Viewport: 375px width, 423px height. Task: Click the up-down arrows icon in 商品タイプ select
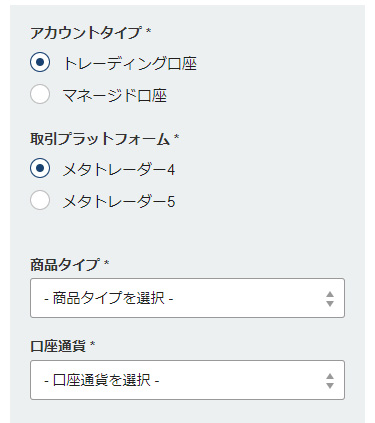tap(330, 299)
